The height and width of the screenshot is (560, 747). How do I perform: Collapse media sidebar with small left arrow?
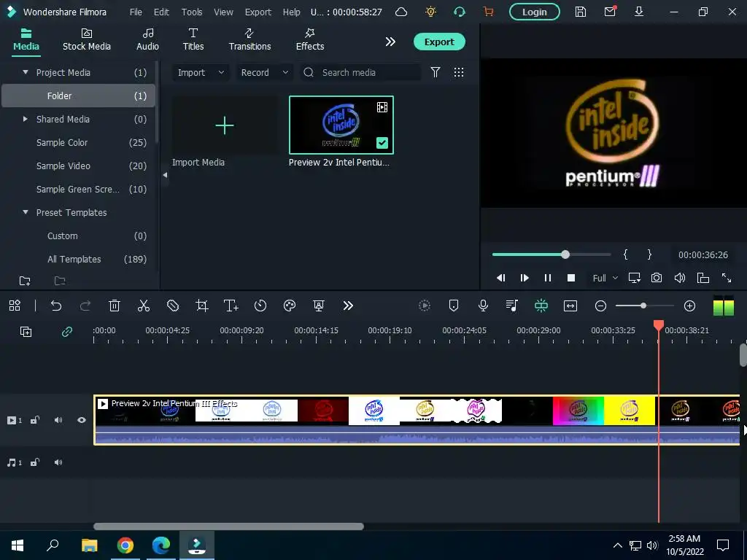[x=165, y=175]
